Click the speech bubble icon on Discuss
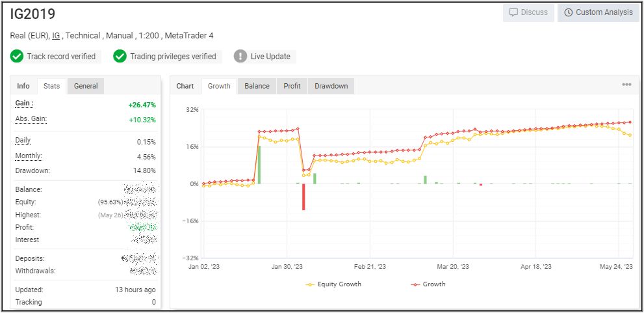The height and width of the screenshot is (313, 644). [513, 12]
